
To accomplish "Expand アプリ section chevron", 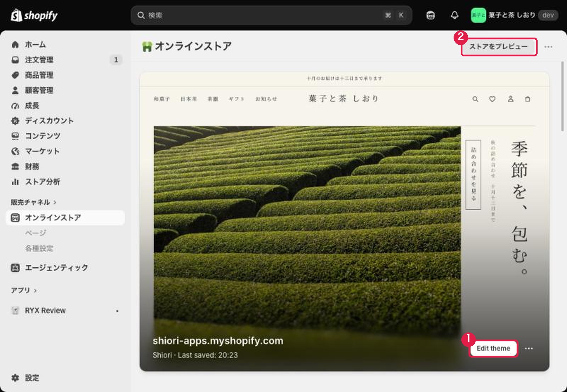I will coord(35,291).
